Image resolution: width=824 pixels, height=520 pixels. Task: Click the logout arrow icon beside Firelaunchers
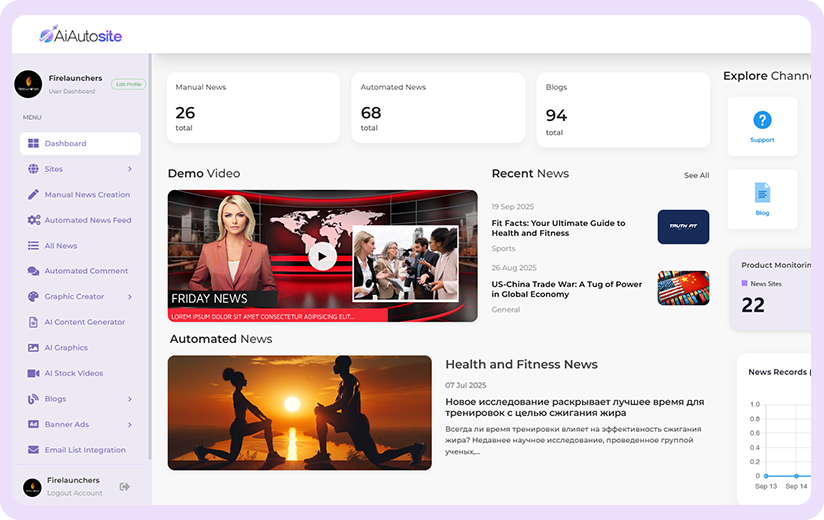pos(125,487)
